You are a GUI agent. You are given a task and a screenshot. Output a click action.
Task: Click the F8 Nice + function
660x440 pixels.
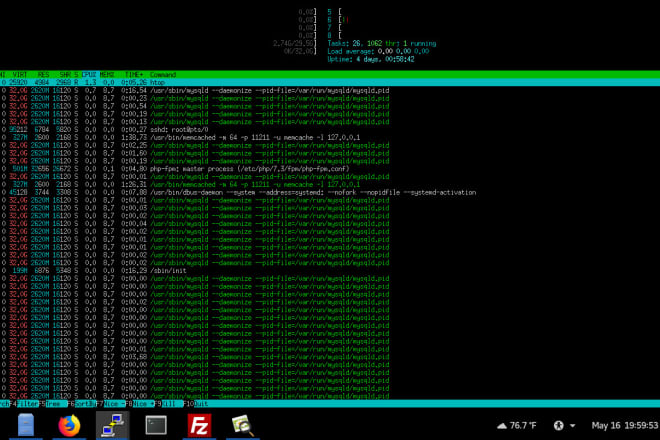(x=140, y=404)
